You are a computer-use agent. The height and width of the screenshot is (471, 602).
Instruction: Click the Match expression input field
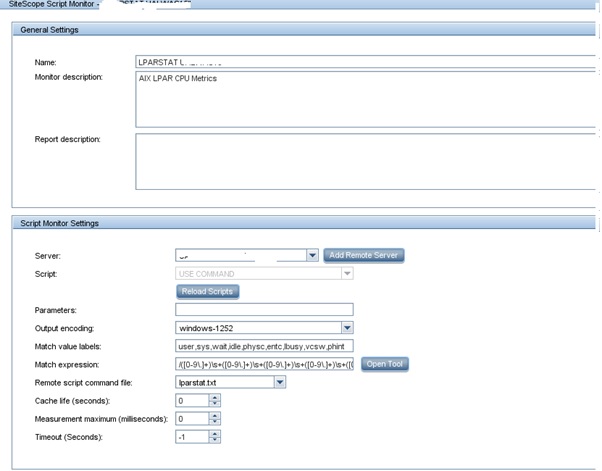[264, 364]
